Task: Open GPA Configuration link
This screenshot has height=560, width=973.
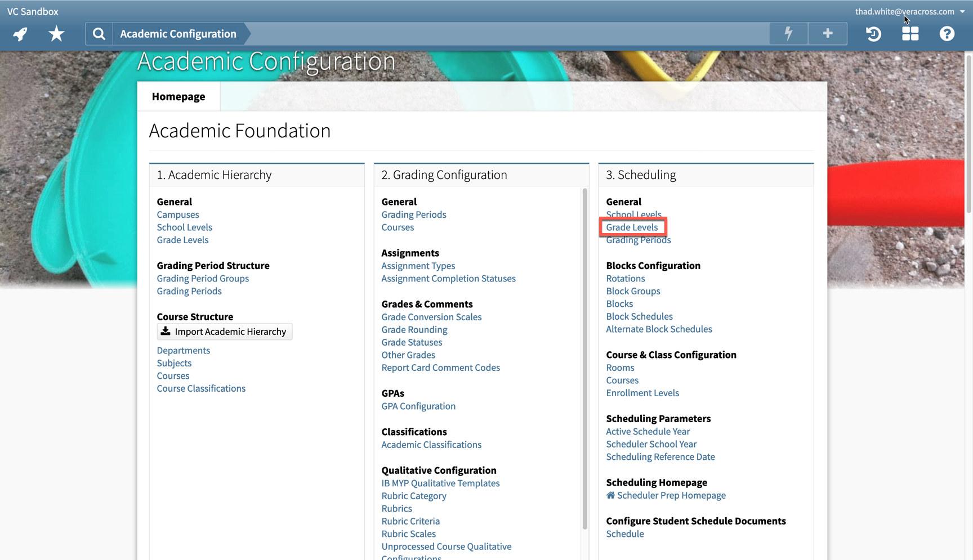Action: (x=418, y=406)
